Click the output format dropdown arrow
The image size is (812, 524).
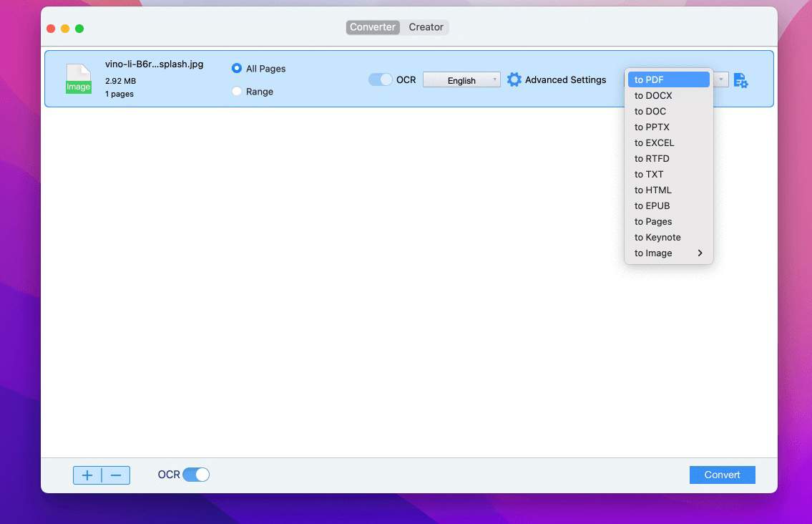(721, 79)
